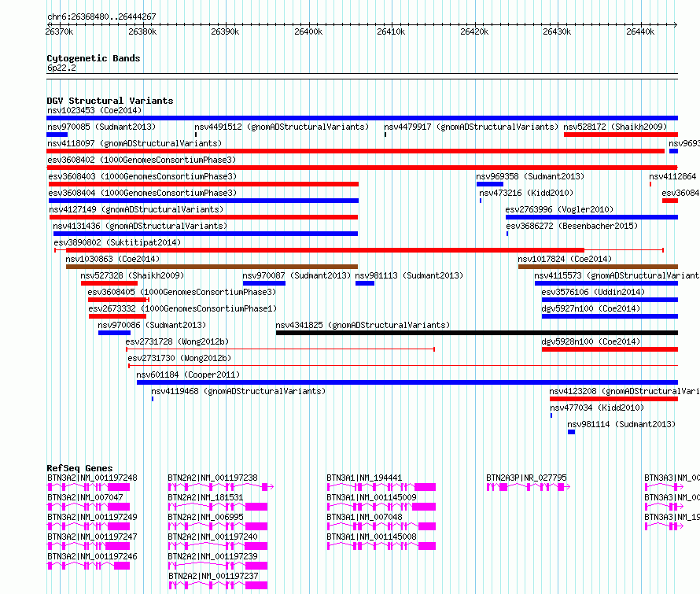Click dgv5927n100 (Coe2014) label

(x=591, y=308)
